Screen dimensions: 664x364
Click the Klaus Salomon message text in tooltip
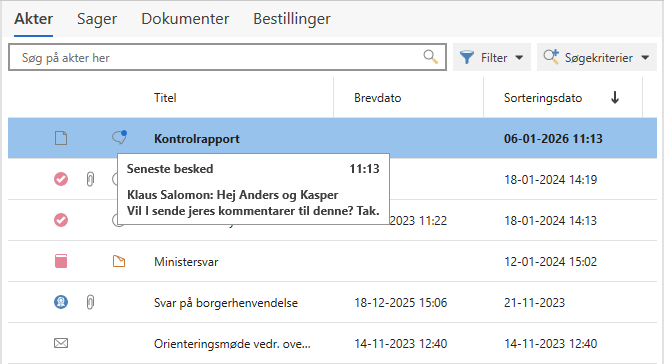(x=253, y=203)
